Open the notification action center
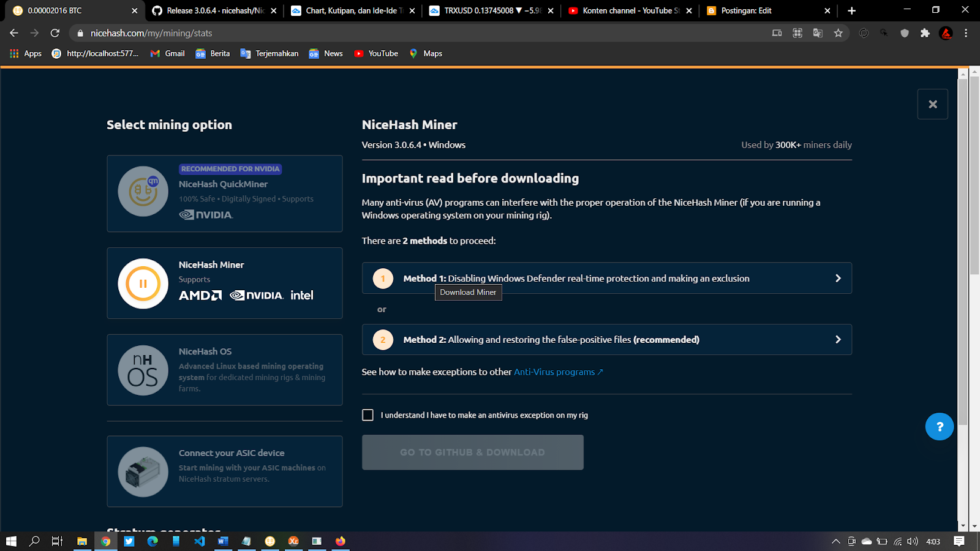This screenshot has width=980, height=551. 959,541
